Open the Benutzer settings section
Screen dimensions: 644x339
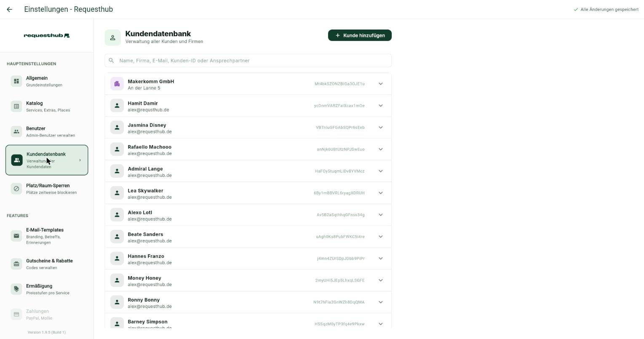click(47, 132)
